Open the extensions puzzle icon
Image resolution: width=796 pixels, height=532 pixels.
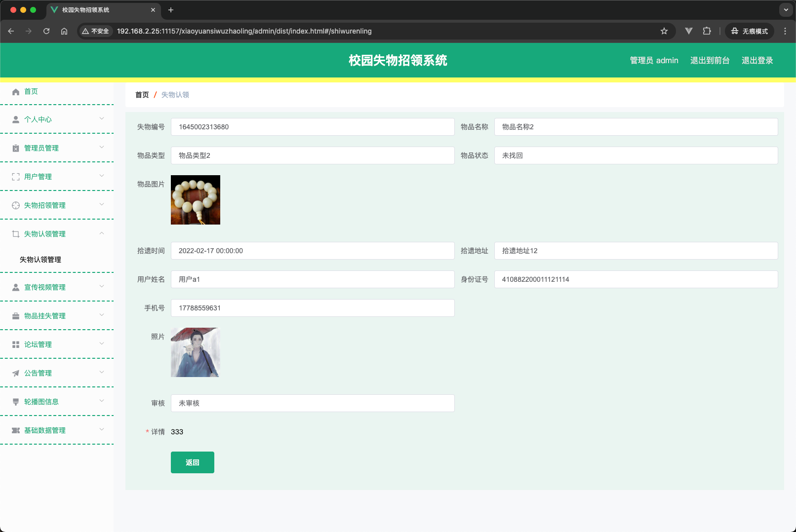(707, 31)
